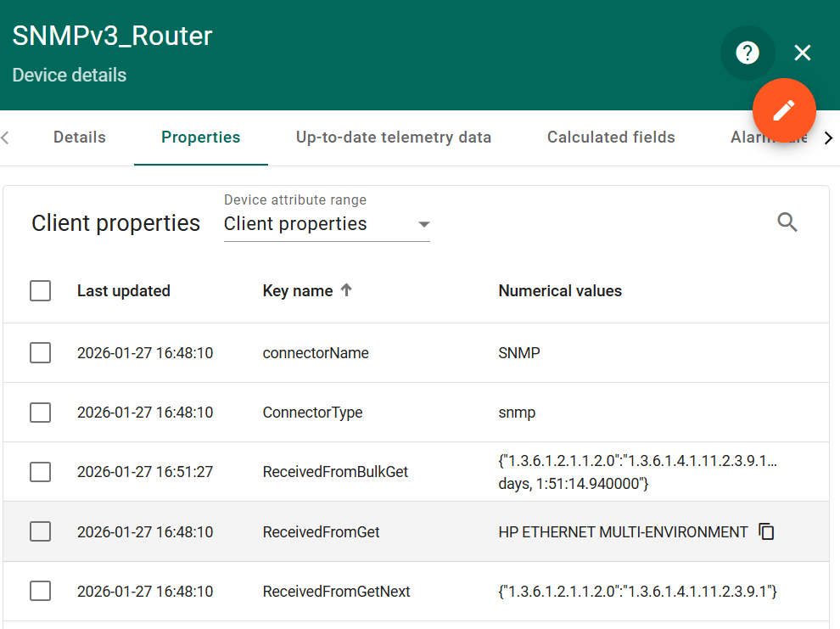Toggle sort arrow beside Key name
Screen dimensions: 840x629
tap(346, 290)
